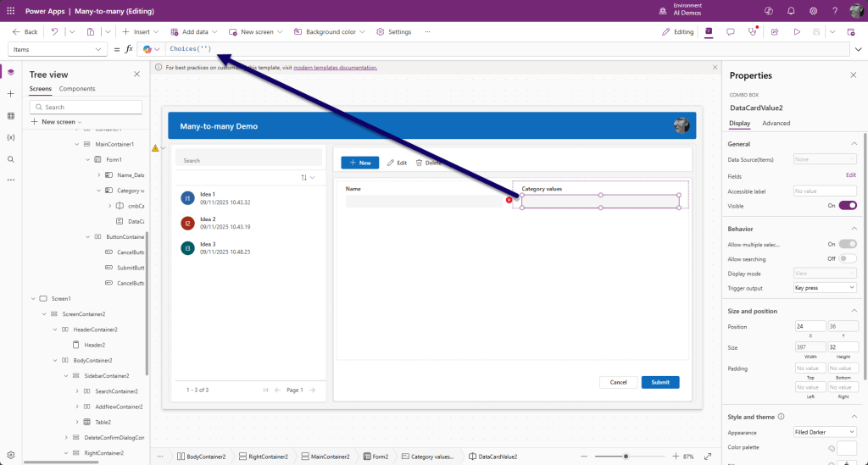Open Variables icon in left sidebar
Viewport: 868px width, 465px height.
pyautogui.click(x=11, y=137)
